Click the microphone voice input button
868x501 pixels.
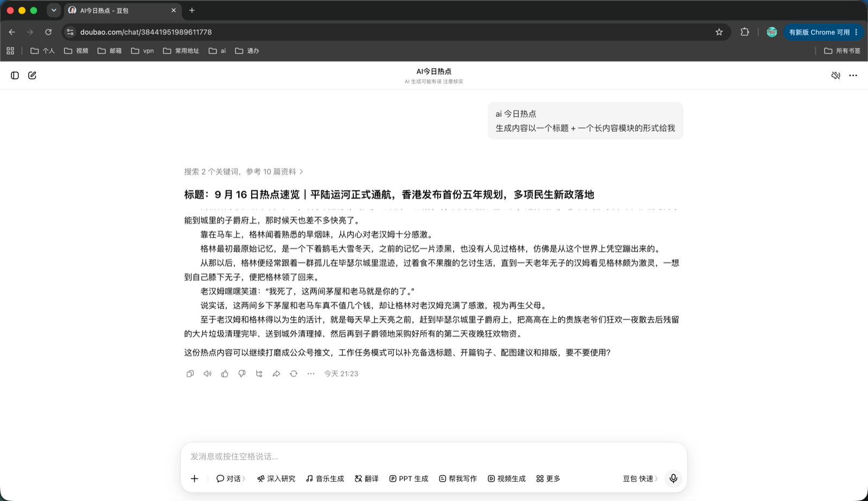(x=673, y=478)
